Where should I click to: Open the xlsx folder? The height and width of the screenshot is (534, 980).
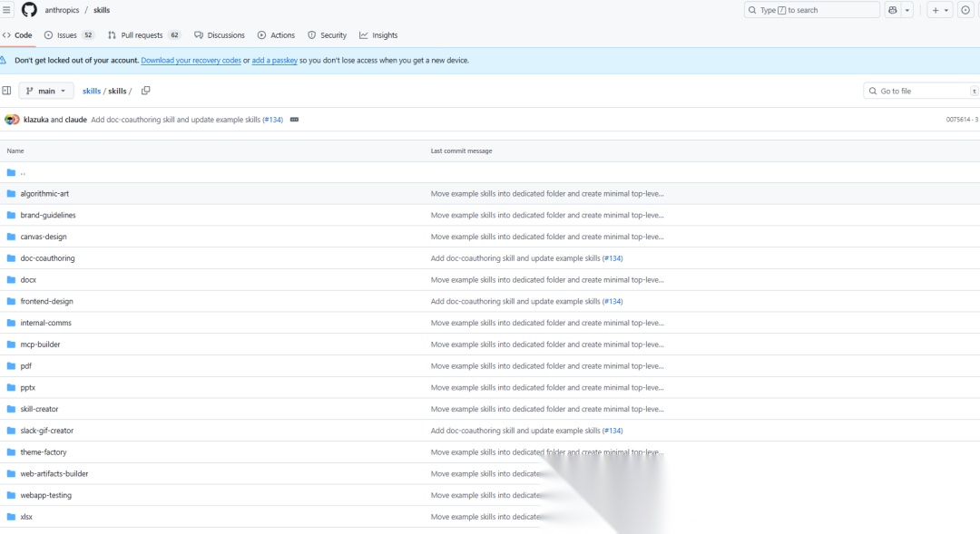26,517
